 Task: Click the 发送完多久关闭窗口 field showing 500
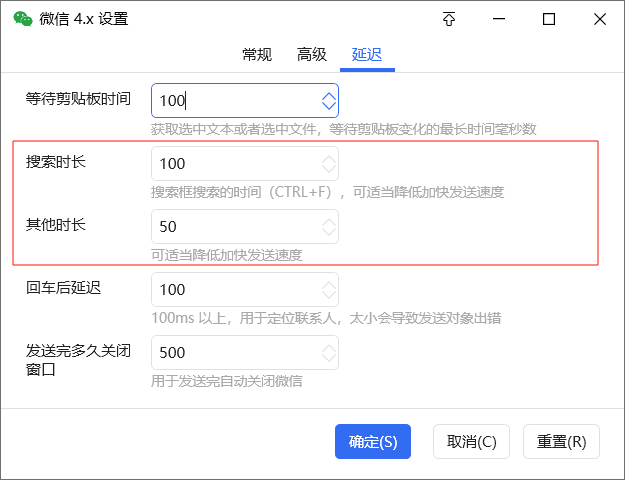click(x=245, y=352)
